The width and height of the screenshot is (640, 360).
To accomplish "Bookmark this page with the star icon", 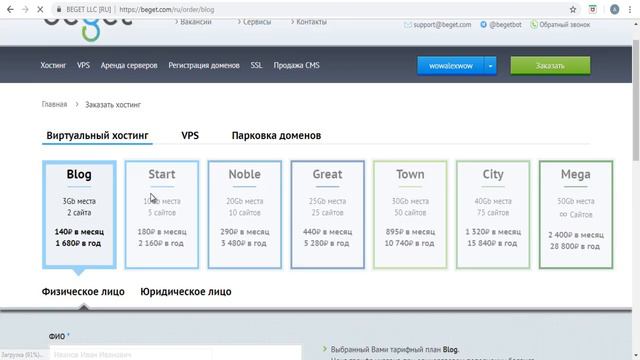I will [x=573, y=9].
